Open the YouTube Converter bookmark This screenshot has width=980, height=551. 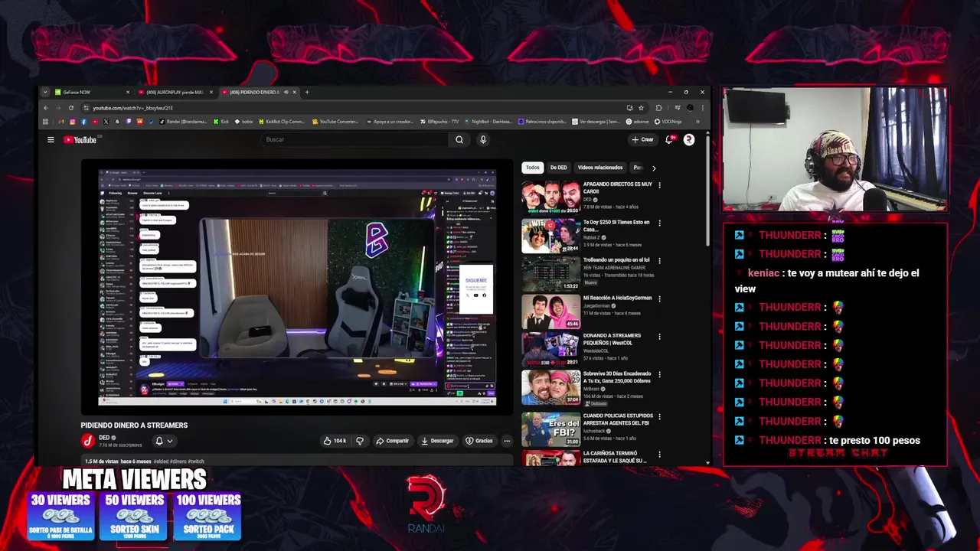pyautogui.click(x=335, y=122)
